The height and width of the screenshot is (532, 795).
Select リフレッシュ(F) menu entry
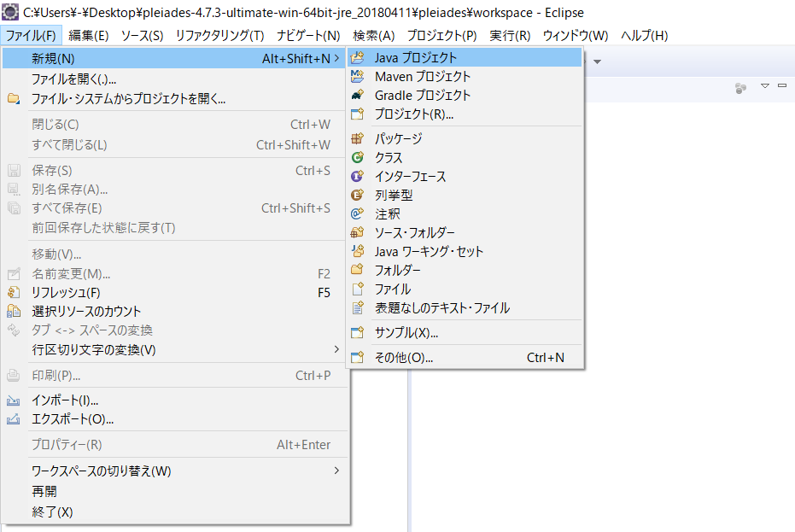point(175,293)
